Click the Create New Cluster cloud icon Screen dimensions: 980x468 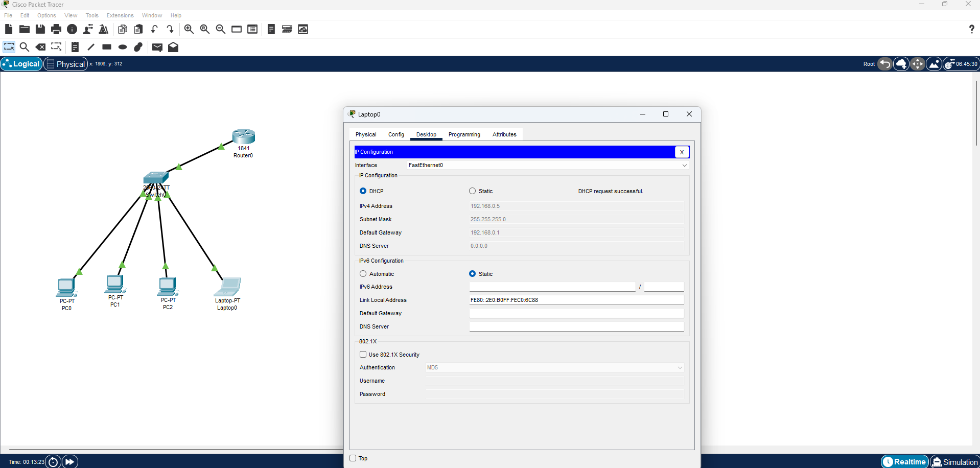click(x=901, y=64)
